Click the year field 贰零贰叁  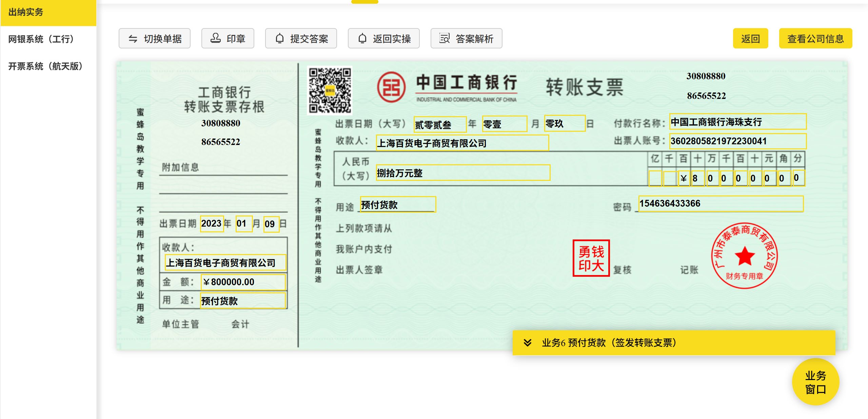coord(440,124)
